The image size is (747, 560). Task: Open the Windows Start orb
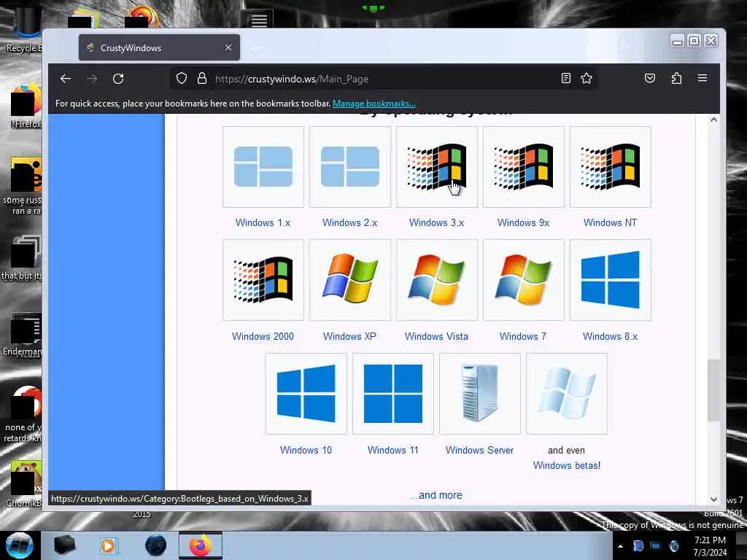point(19,545)
